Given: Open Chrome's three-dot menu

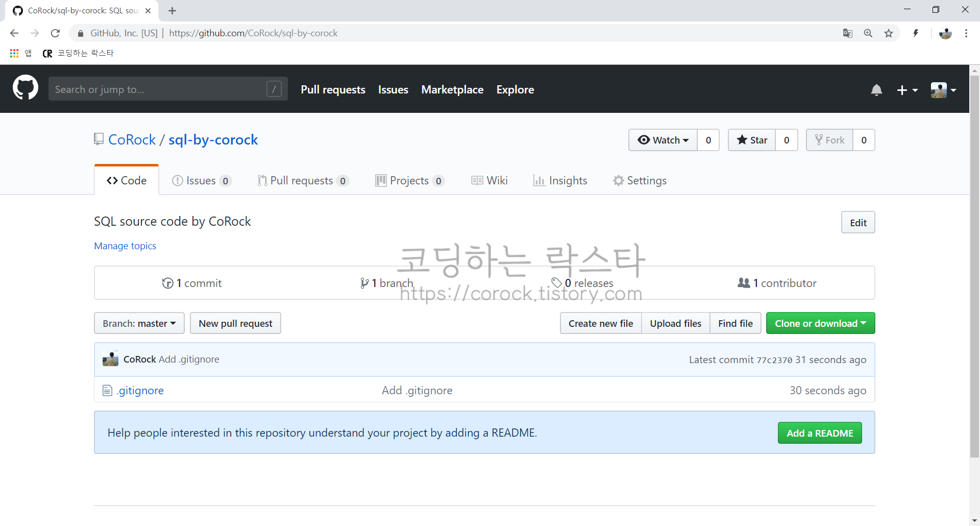Looking at the screenshot, I should [x=966, y=33].
